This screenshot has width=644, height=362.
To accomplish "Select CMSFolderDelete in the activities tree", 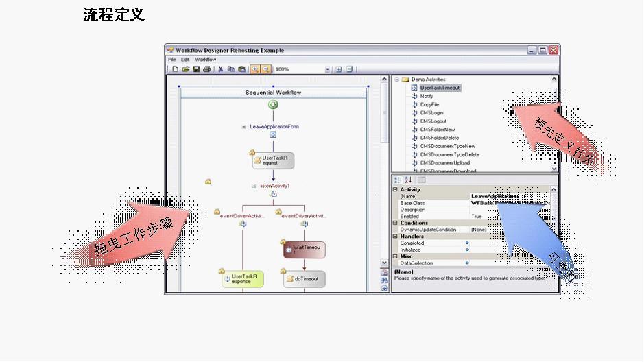I will click(440, 138).
